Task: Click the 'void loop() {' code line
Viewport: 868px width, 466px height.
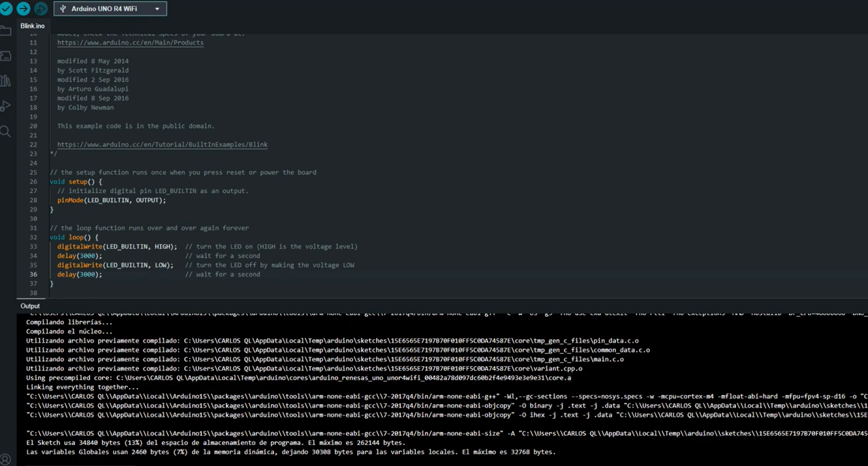Action: coord(74,237)
